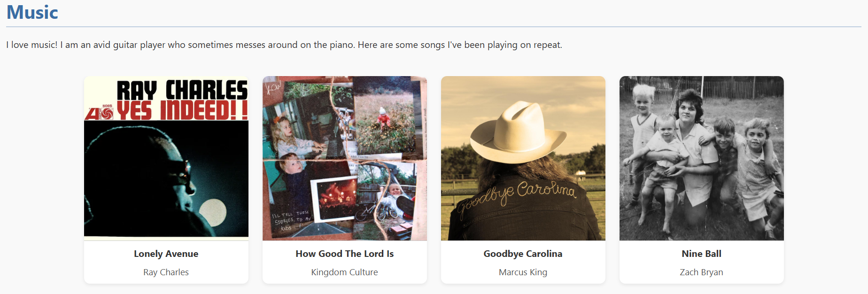The height and width of the screenshot is (294, 868).
Task: Open the Zach Bryan black-and-white family photo cover
Action: coord(702,158)
